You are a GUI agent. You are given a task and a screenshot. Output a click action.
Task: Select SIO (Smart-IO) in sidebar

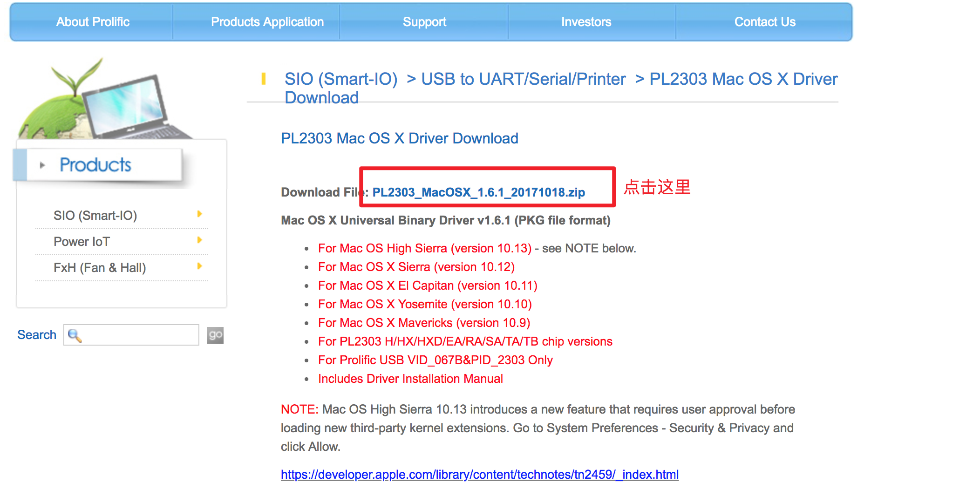point(95,216)
